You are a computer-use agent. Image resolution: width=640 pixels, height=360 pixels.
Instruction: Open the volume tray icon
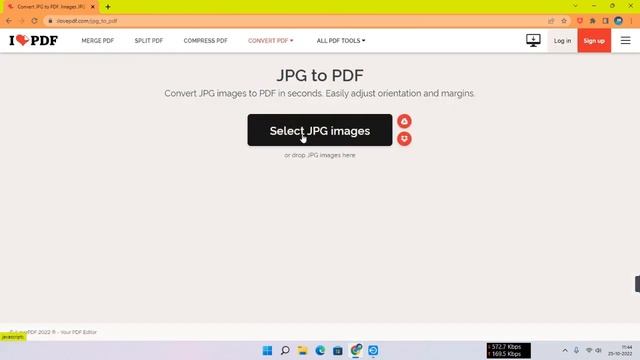598,351
